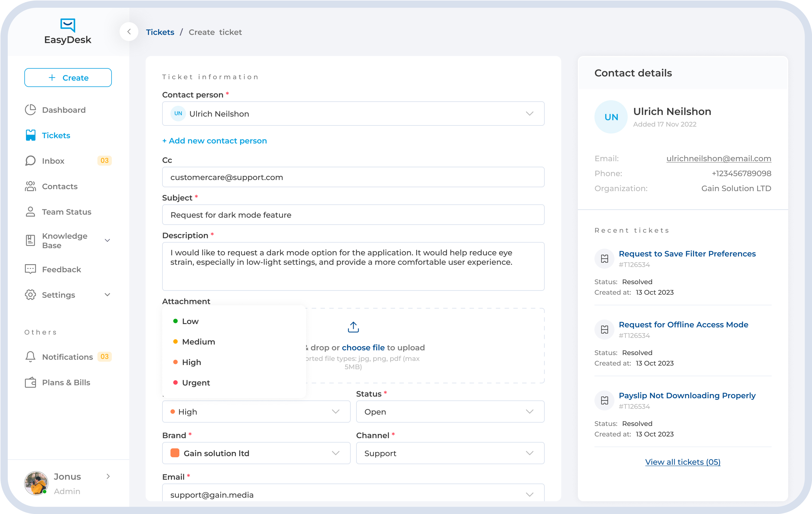Screen dimensions: 812x514
Task: Open the Jonus admin profile menu
Action: (x=67, y=483)
